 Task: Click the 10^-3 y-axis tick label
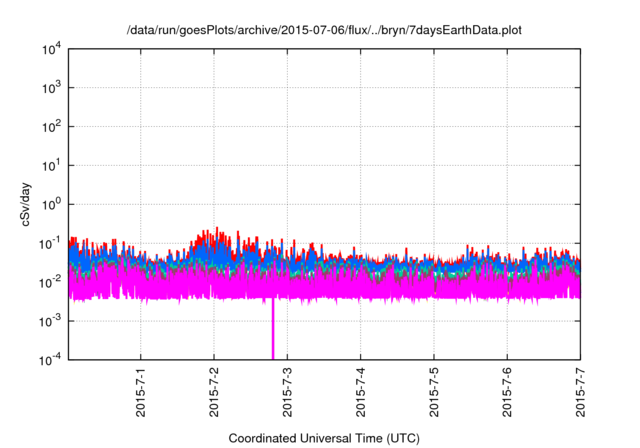[50, 321]
